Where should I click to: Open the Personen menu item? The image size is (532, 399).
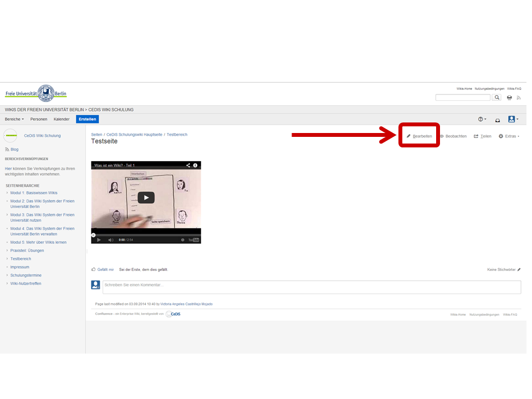39,119
